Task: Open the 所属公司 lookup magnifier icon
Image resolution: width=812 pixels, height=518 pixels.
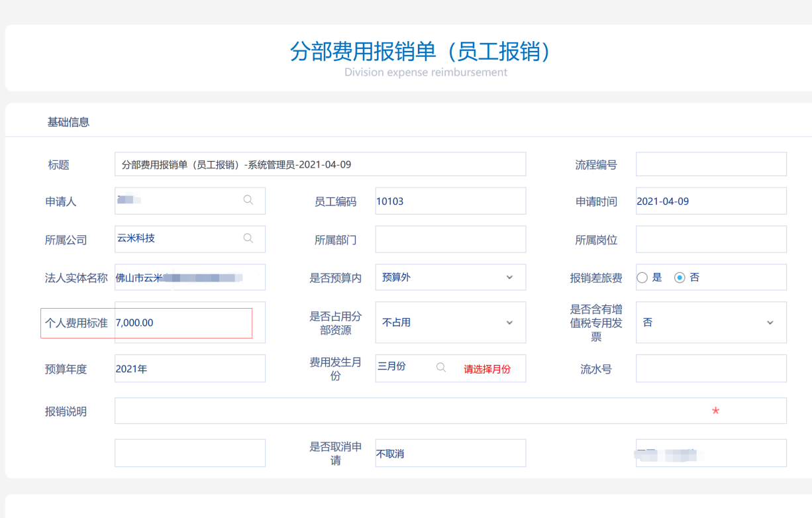Action: [248, 238]
